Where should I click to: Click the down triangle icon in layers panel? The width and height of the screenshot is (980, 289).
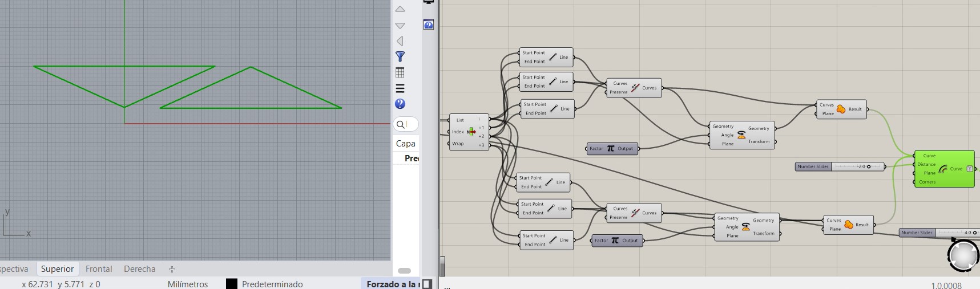pos(400,26)
